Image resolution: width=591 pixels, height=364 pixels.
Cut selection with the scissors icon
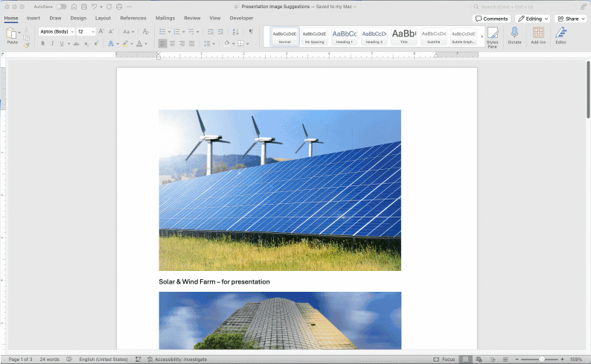tap(26, 30)
